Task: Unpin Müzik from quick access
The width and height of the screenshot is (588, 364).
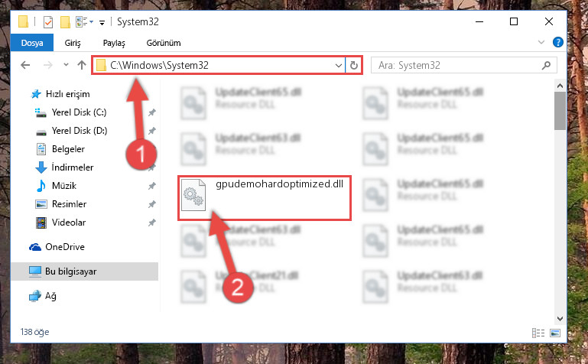Action: click(151, 186)
